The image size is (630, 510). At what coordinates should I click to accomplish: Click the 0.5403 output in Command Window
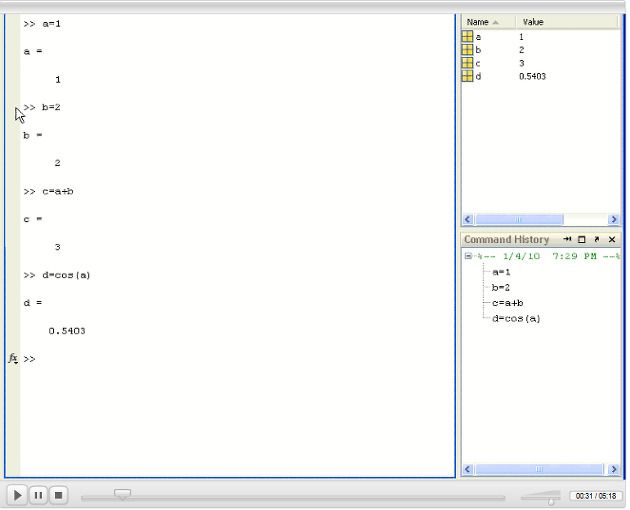67,331
